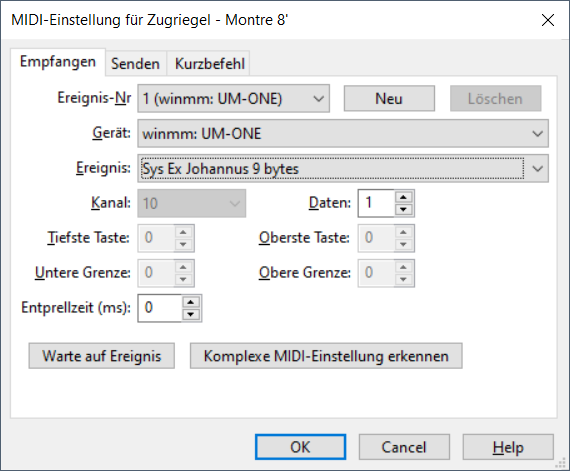Screen dimensions: 570x471
Task: Decrease the Daten value with down arrow
Action: point(403,209)
